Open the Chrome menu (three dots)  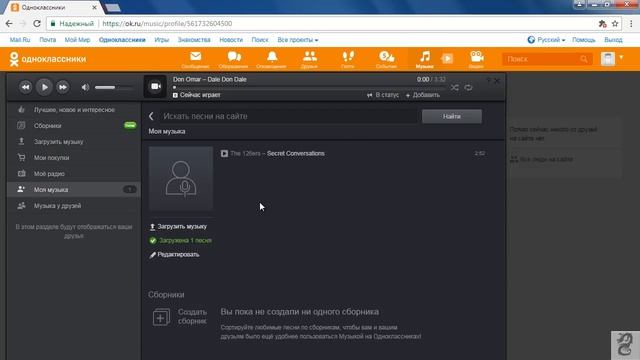point(631,24)
